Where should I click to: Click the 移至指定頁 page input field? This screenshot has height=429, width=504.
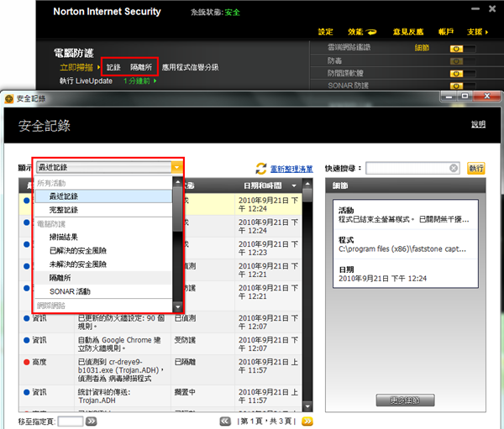click(71, 421)
